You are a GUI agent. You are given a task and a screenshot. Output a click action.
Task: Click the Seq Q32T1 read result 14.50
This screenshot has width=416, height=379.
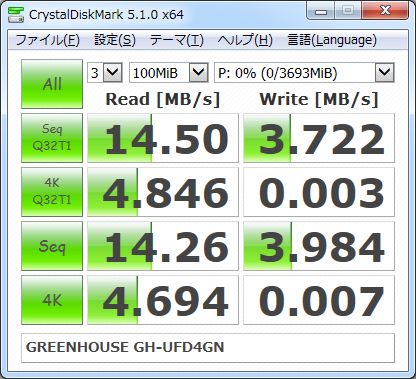point(163,138)
